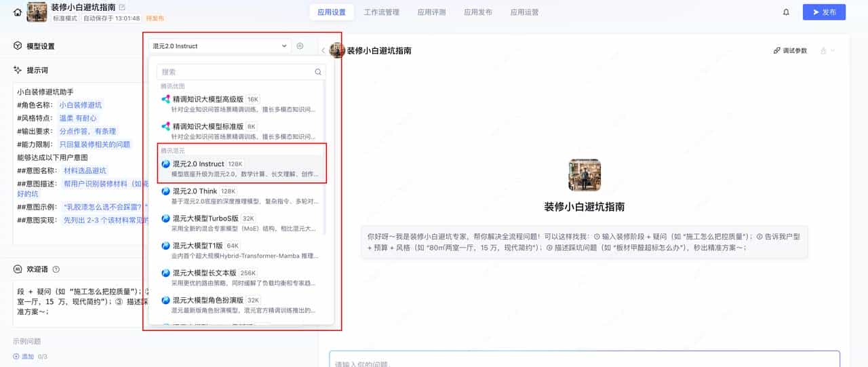Screen dimensions: 868x367
Task: Click the 分点作答、有条理 output tag
Action: pos(87,131)
